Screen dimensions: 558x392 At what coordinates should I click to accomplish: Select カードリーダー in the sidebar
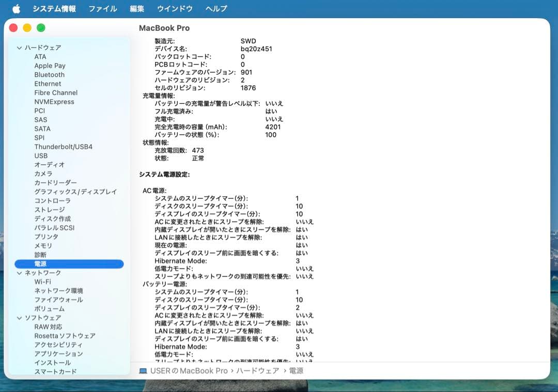point(55,183)
